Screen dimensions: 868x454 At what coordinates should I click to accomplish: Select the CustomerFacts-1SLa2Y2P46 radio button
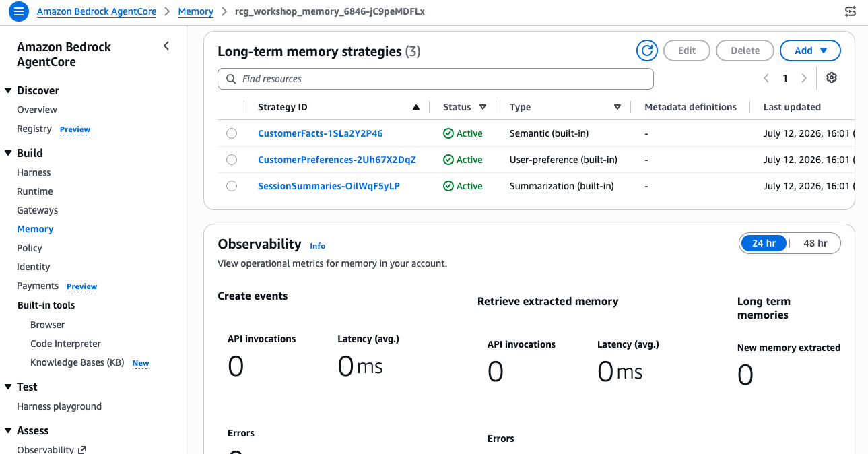(x=232, y=133)
